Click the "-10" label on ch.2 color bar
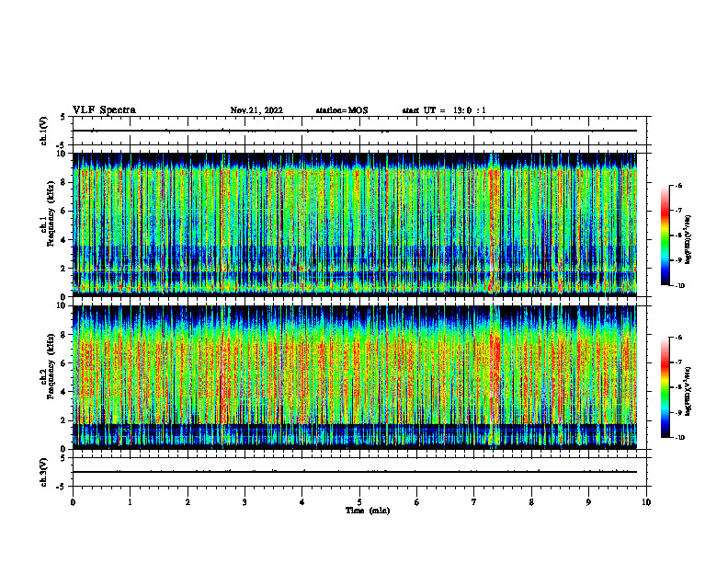This screenshot has height=563, width=728. 679,438
